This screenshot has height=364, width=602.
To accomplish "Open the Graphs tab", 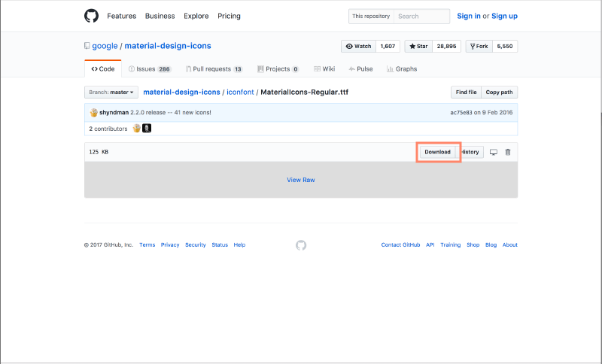I will coord(402,69).
